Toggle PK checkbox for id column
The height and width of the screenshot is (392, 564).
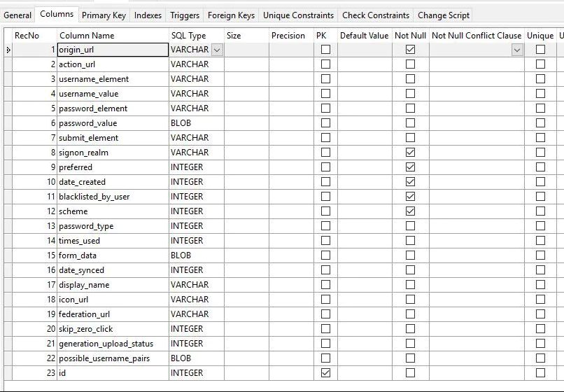tap(325, 373)
